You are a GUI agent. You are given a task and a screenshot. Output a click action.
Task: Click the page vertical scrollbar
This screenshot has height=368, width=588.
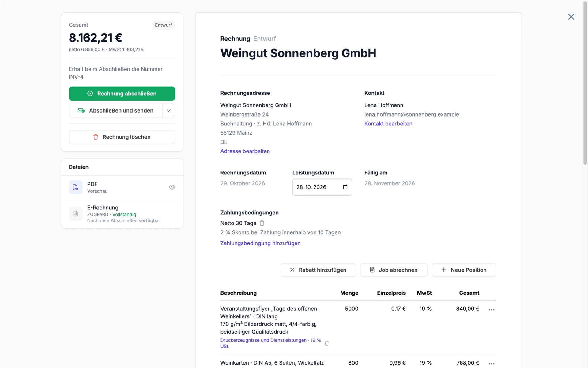pyautogui.click(x=585, y=83)
